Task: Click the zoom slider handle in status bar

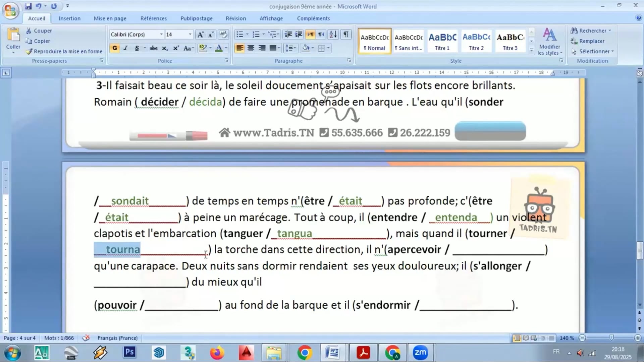Action: click(x=611, y=338)
